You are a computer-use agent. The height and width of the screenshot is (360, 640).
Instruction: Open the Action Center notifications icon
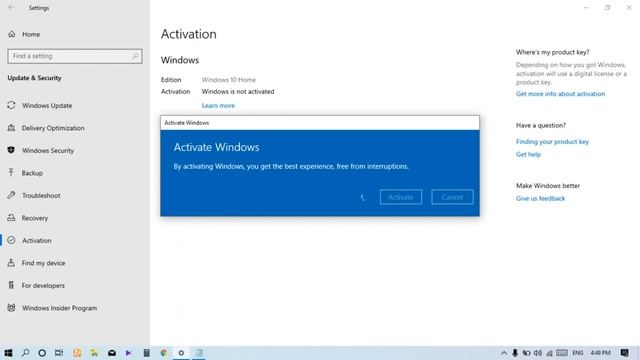tap(624, 353)
